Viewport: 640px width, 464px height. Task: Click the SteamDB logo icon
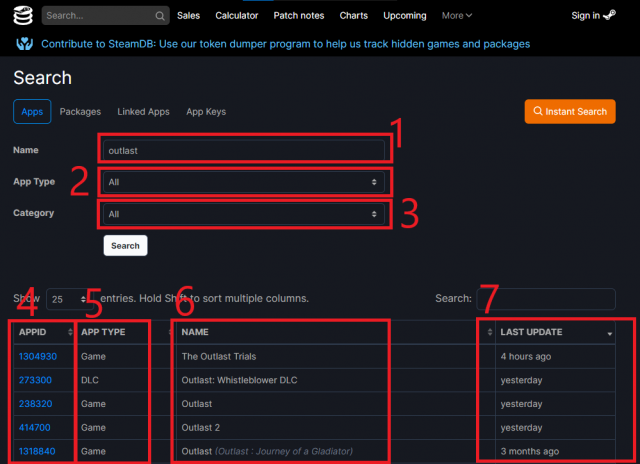pyautogui.click(x=22, y=15)
